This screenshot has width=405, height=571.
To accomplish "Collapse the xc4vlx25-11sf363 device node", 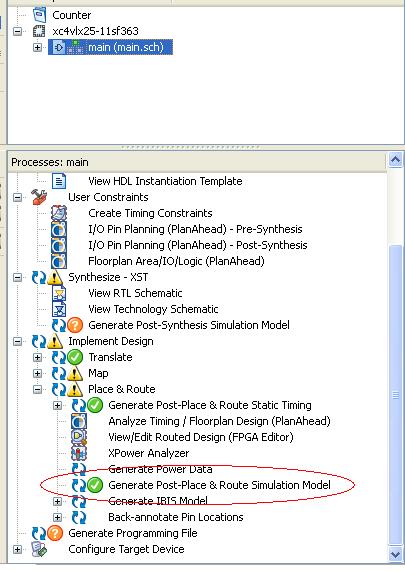I will click(17, 31).
